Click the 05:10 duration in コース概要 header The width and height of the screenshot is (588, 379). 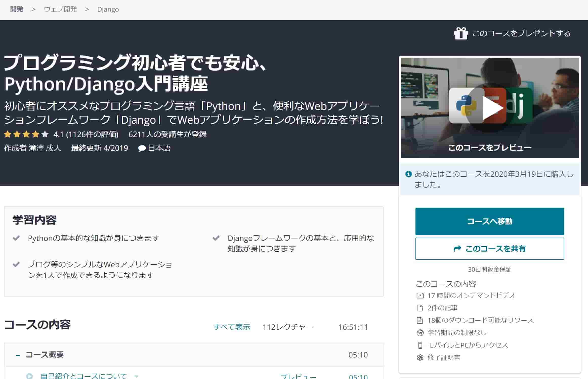pos(358,355)
